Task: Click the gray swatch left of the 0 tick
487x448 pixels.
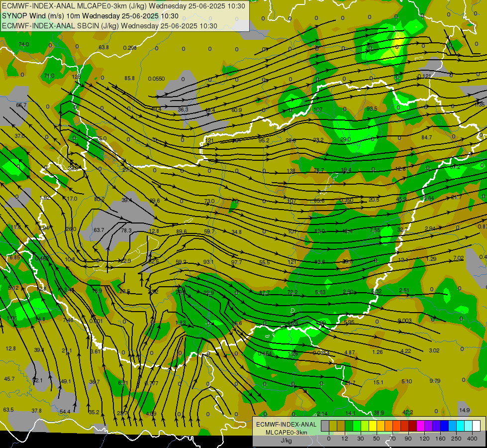Action: [325, 426]
